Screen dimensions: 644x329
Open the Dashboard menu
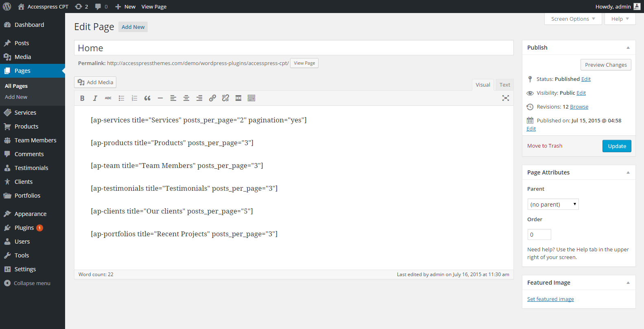coord(33,25)
